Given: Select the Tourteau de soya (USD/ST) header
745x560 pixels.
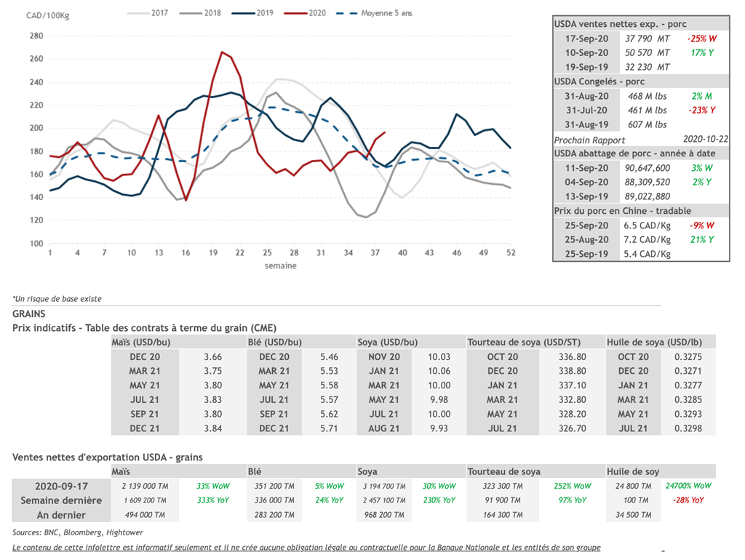Looking at the screenshot, I should [x=523, y=342].
